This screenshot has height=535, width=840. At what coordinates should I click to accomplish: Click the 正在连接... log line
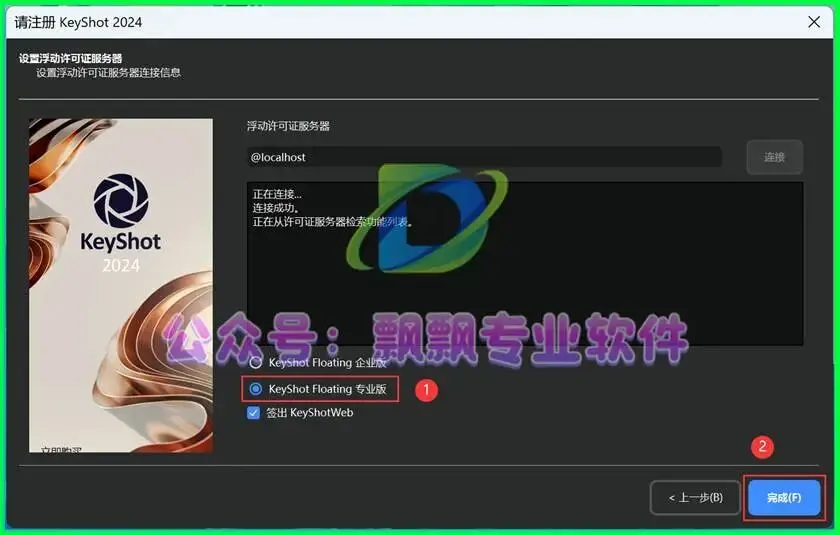[x=277, y=194]
